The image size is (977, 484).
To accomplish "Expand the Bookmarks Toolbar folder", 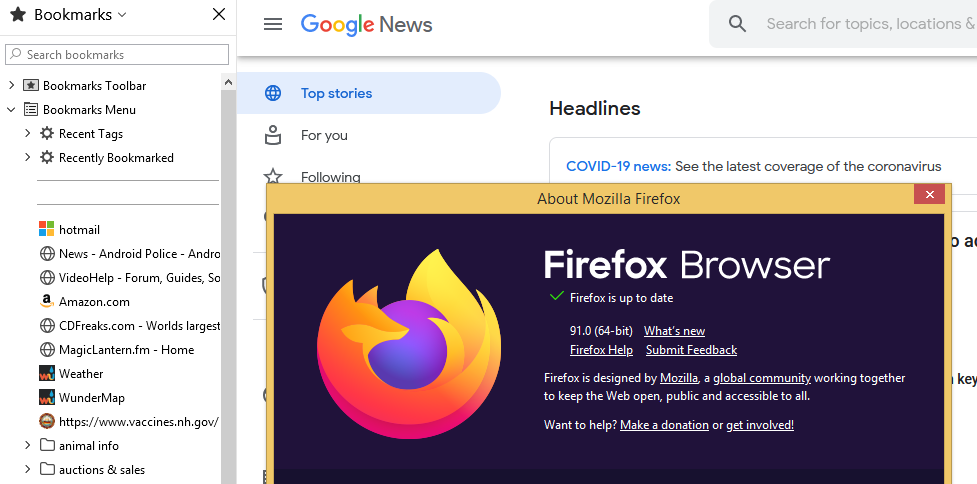I will pyautogui.click(x=11, y=85).
